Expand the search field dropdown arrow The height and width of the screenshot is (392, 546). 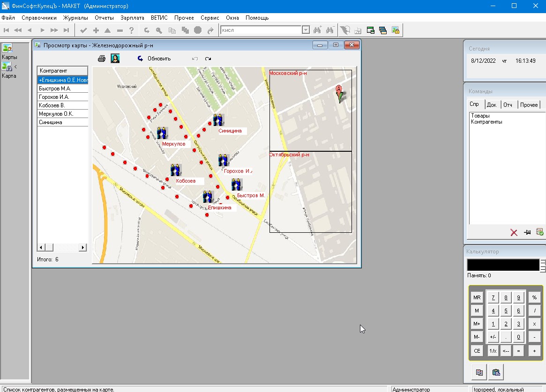[x=306, y=30]
